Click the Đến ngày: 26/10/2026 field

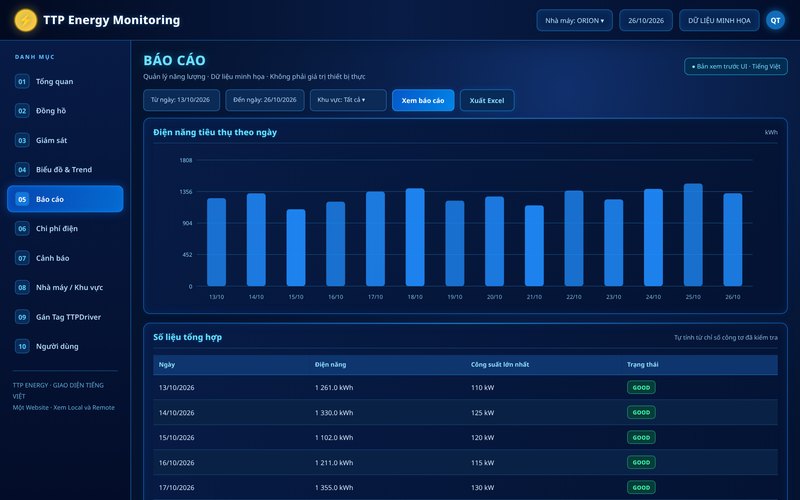(265, 100)
